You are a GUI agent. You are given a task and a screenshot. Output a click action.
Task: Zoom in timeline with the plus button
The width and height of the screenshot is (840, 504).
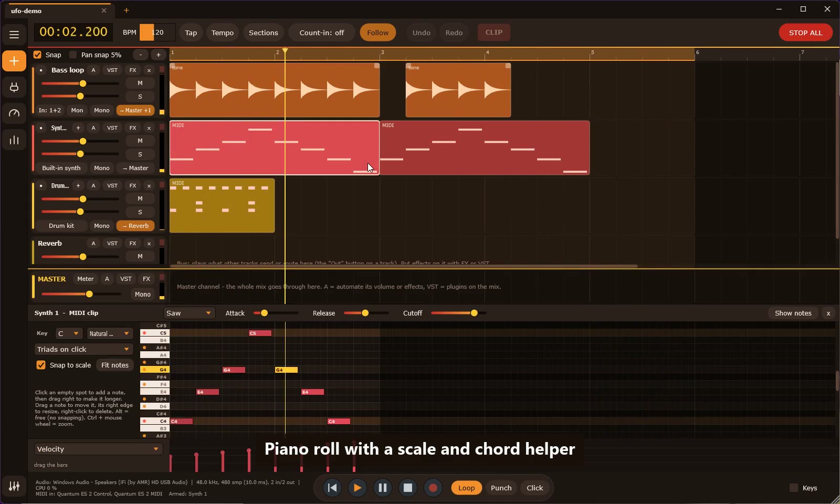pos(159,55)
